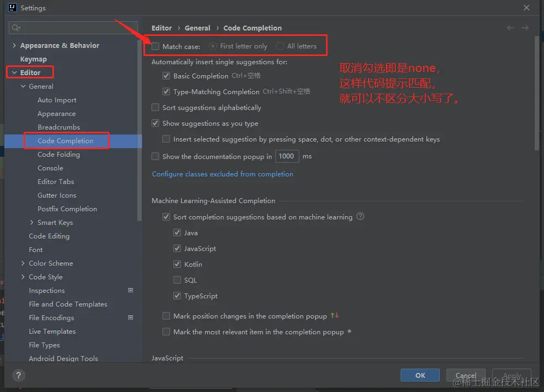Click the back navigation arrow

[510, 28]
